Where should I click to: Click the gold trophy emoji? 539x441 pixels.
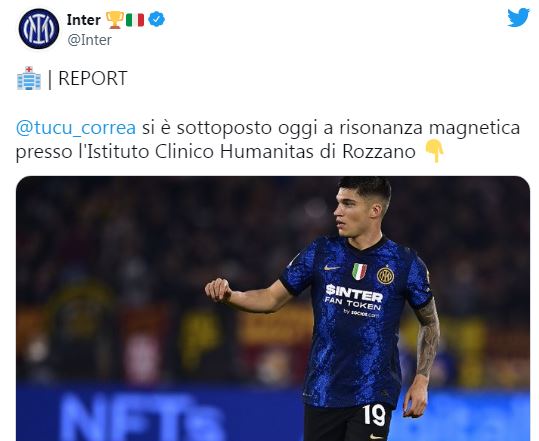click(115, 20)
